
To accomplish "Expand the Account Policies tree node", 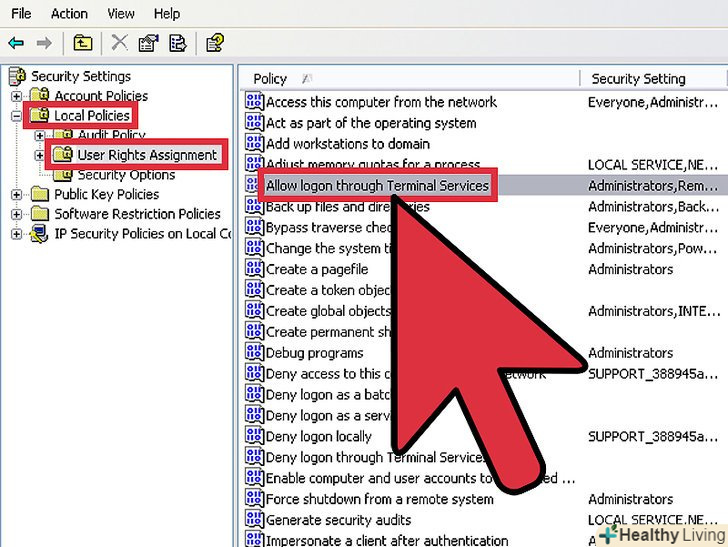I will click(x=17, y=96).
